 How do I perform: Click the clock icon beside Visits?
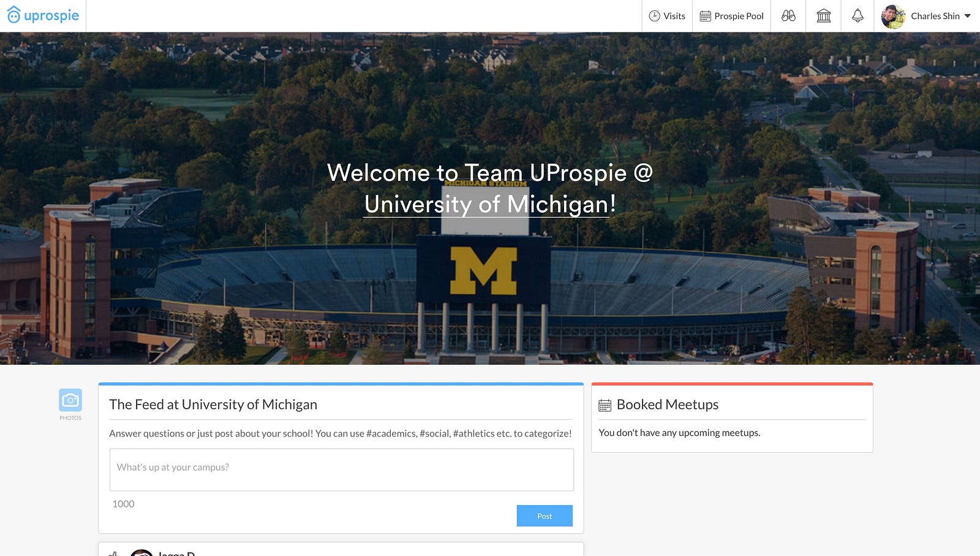coord(654,16)
